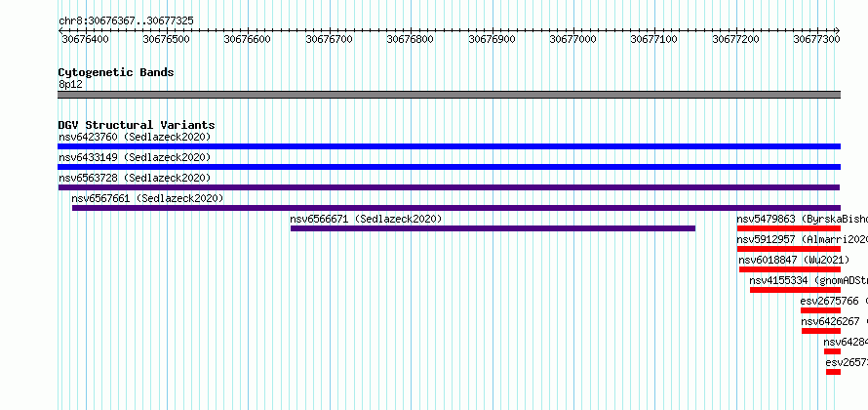
Task: Click the nsv6567661 (Sedlazeck2020) label
Action: click(x=147, y=198)
